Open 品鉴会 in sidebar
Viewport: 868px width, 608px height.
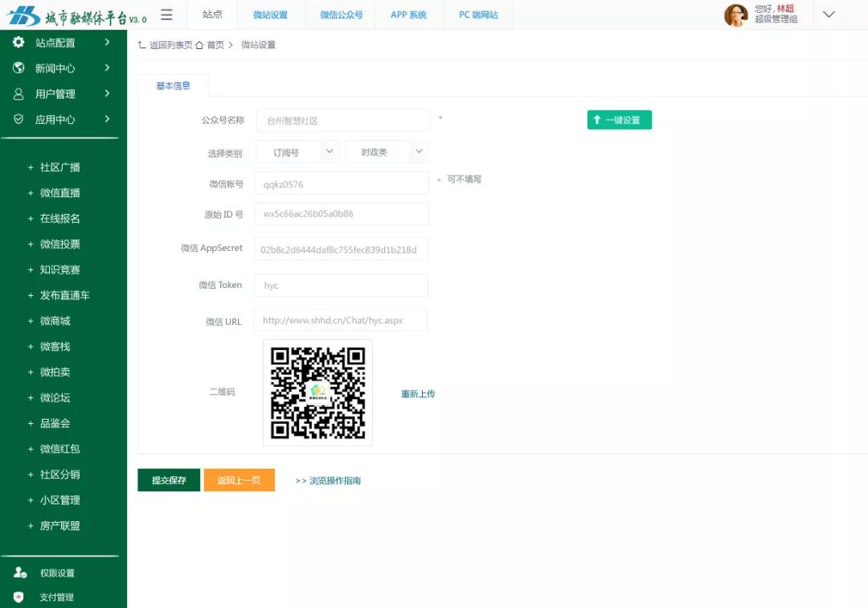pyautogui.click(x=55, y=424)
